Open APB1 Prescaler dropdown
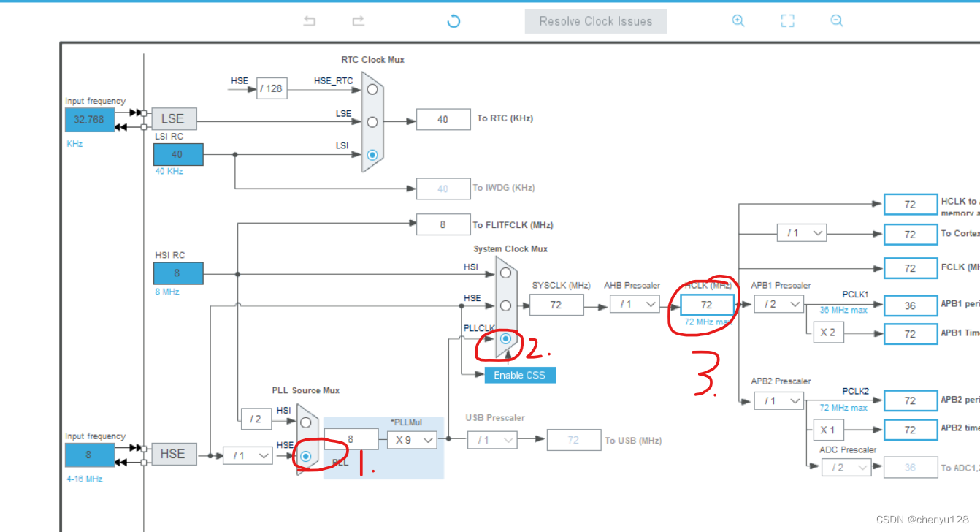Viewport: 980px width, 532px height. (x=779, y=304)
